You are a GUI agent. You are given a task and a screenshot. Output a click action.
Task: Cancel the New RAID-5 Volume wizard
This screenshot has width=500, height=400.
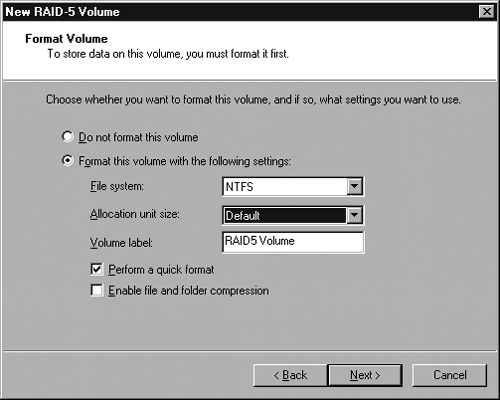[449, 375]
